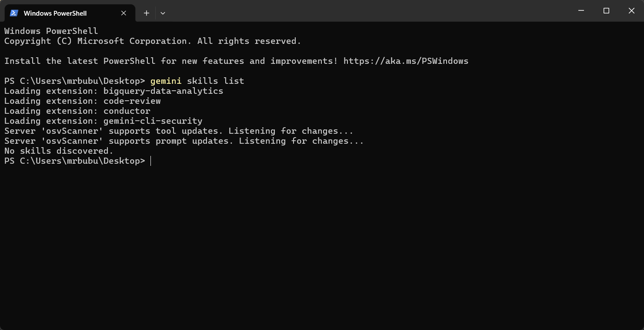644x330 pixels.
Task: Minimize the terminal window
Action: tap(581, 10)
